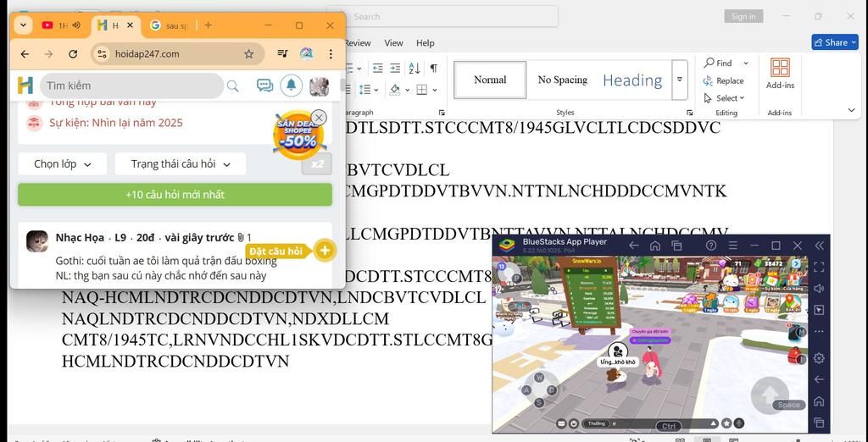868x442 pixels.
Task: Click the x2 bonus button
Action: tap(317, 164)
